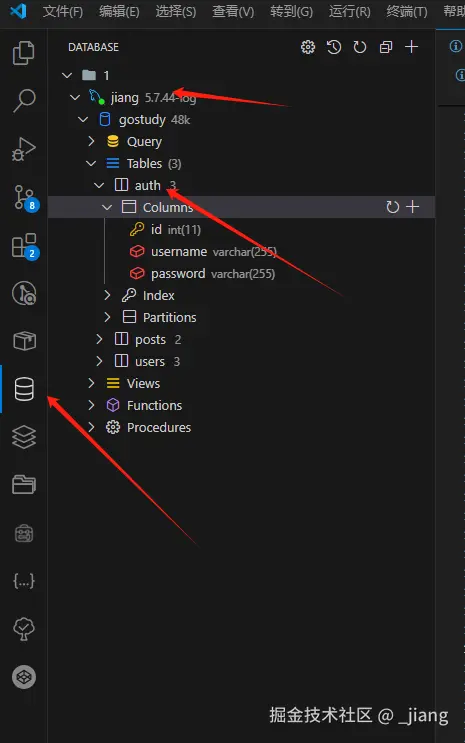This screenshot has height=743, width=465.
Task: Open the 终端(T) menu
Action: (x=407, y=11)
